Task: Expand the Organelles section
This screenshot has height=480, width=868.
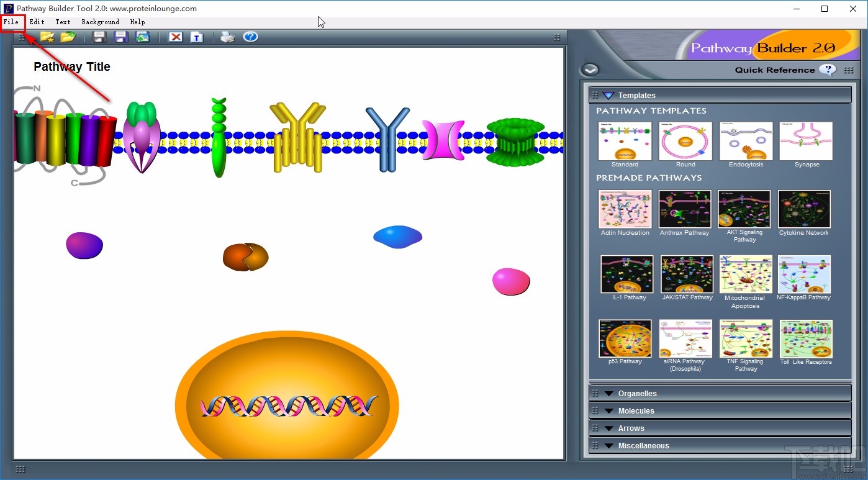Action: pyautogui.click(x=720, y=393)
